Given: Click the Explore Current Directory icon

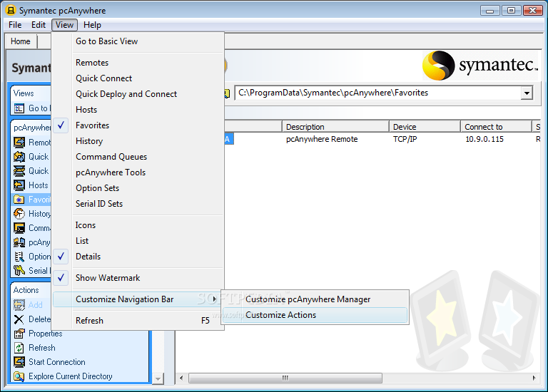Looking at the screenshot, I should (19, 376).
